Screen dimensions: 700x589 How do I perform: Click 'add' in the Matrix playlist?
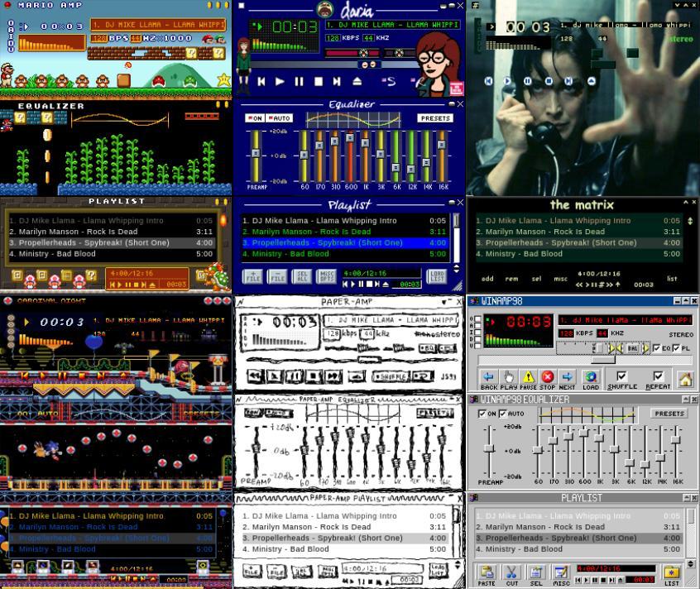point(487,279)
